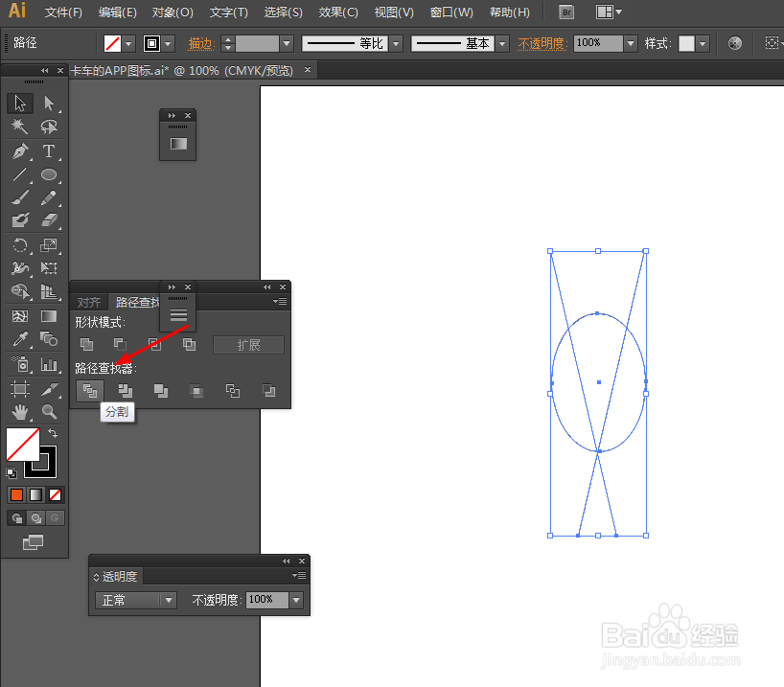This screenshot has width=784, height=687.
Task: Open 样式 graphic style dropdown
Action: 703,43
